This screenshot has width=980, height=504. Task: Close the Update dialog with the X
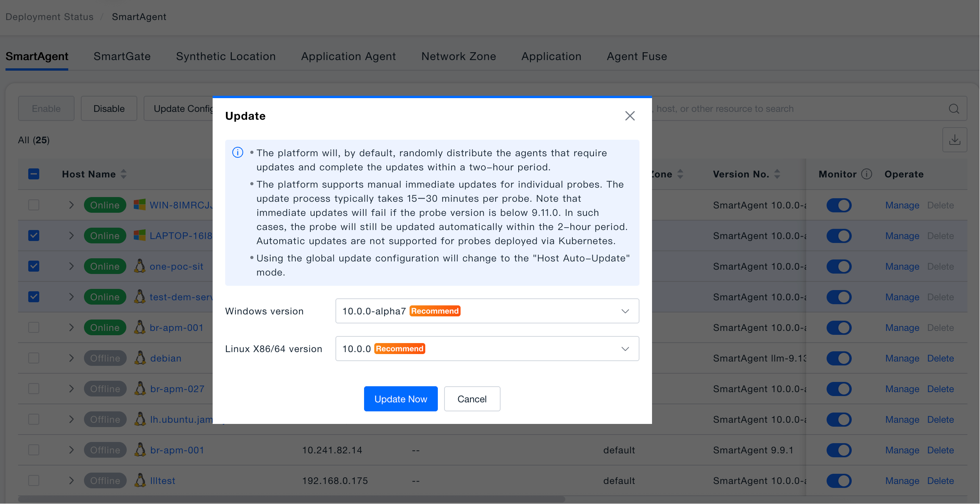point(630,116)
